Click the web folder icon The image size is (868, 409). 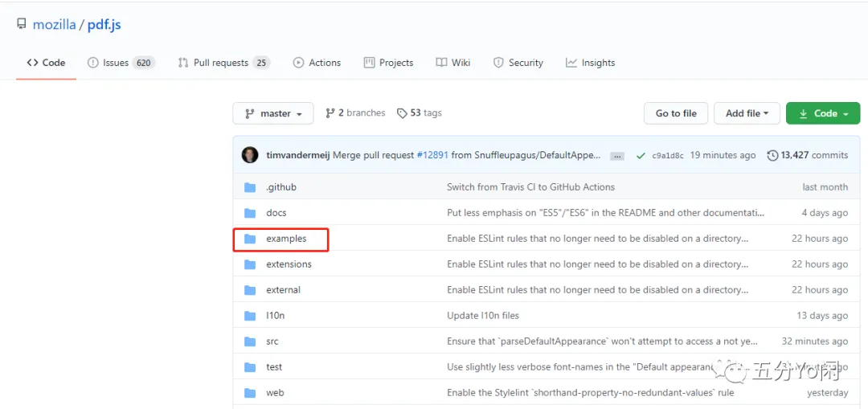(x=250, y=393)
